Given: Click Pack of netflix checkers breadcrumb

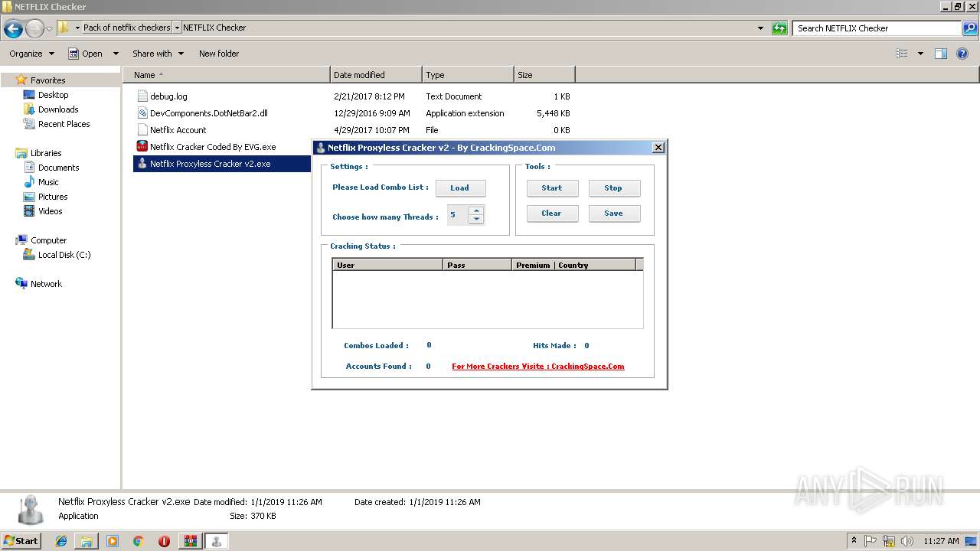Looking at the screenshot, I should [x=127, y=28].
